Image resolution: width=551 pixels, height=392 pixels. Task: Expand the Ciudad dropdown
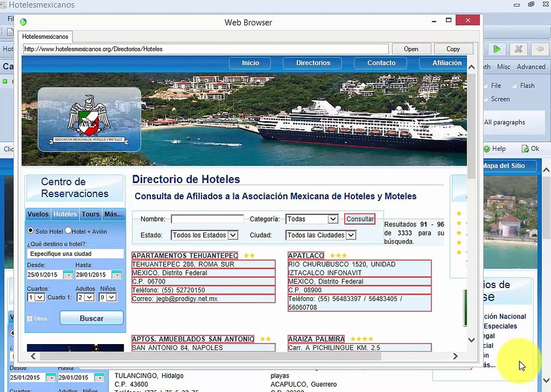[351, 235]
